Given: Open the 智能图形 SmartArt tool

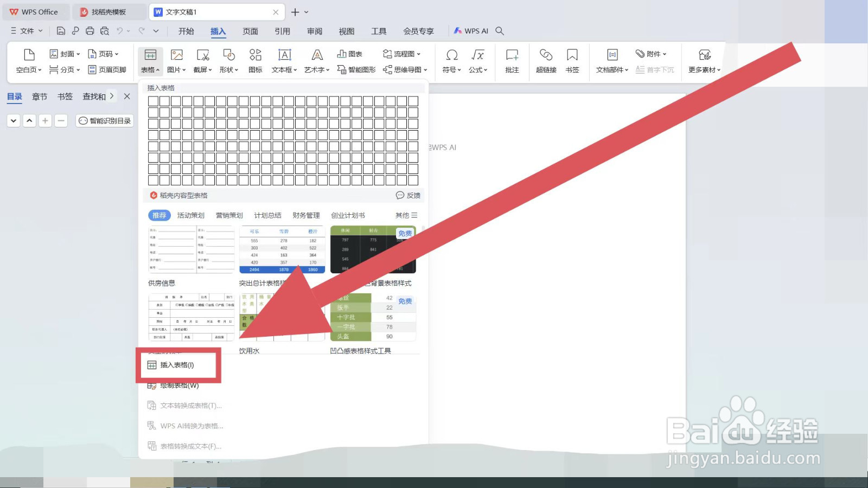Looking at the screenshot, I should (x=355, y=69).
